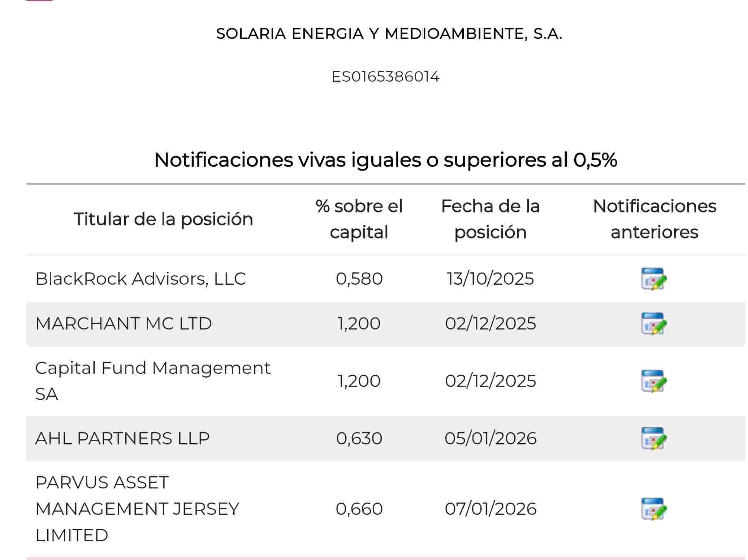The width and height of the screenshot is (748, 560).
Task: Select AHL PARTNERS LLP holder name
Action: pyautogui.click(x=122, y=438)
